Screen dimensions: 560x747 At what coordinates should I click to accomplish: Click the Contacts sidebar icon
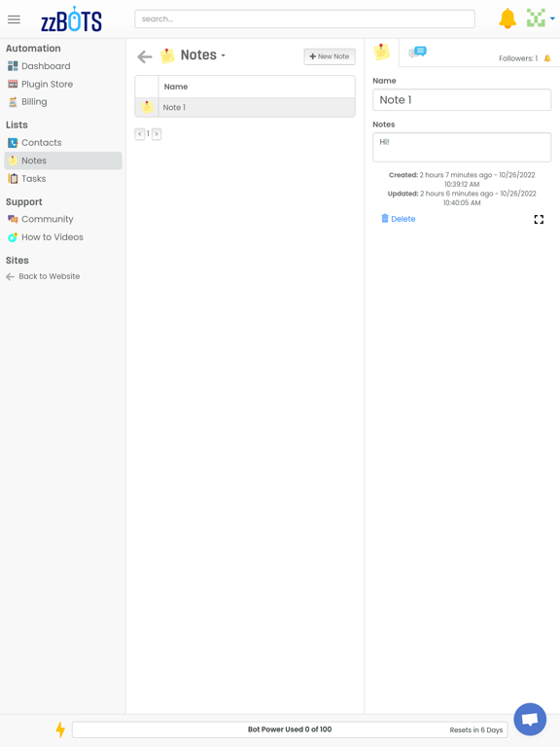pos(13,143)
